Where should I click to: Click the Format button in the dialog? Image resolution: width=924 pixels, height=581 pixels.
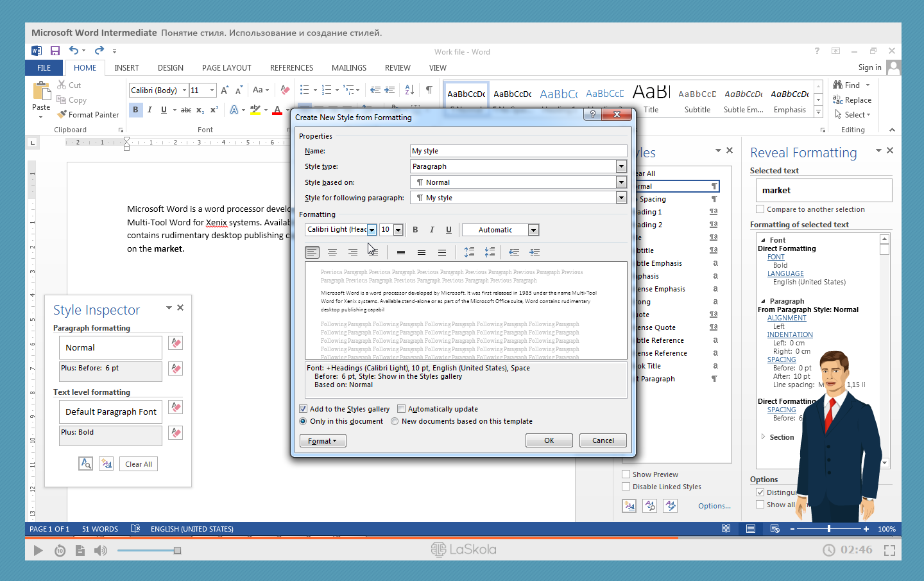(322, 441)
